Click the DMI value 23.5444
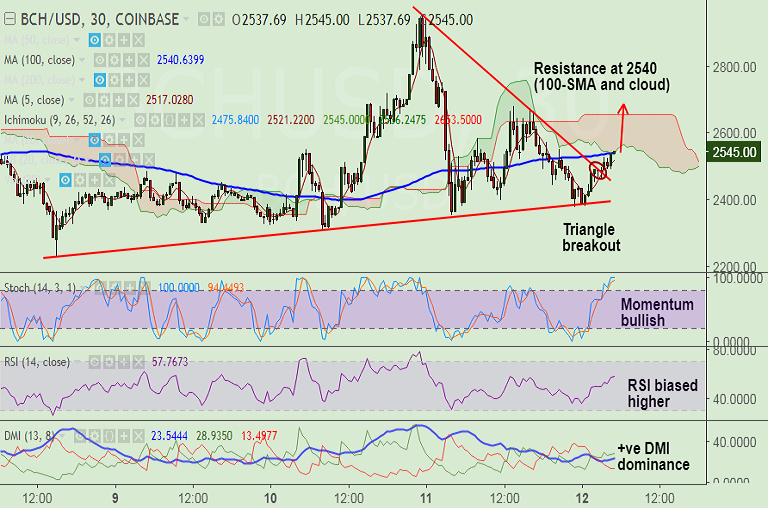 click(x=169, y=436)
